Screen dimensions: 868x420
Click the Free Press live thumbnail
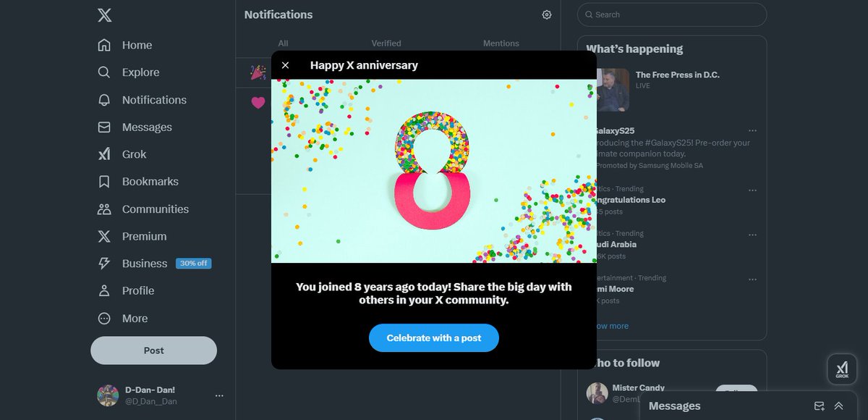click(613, 90)
